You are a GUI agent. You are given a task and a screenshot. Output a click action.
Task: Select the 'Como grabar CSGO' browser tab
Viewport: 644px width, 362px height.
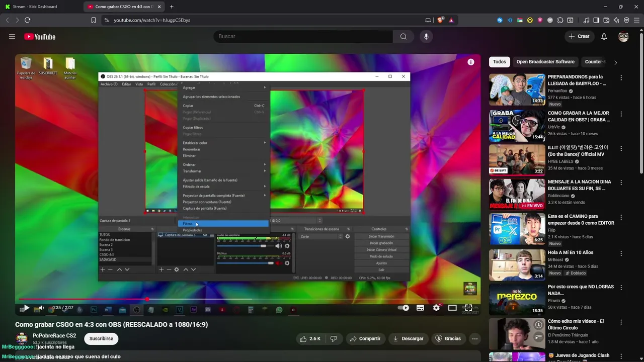(124, 7)
